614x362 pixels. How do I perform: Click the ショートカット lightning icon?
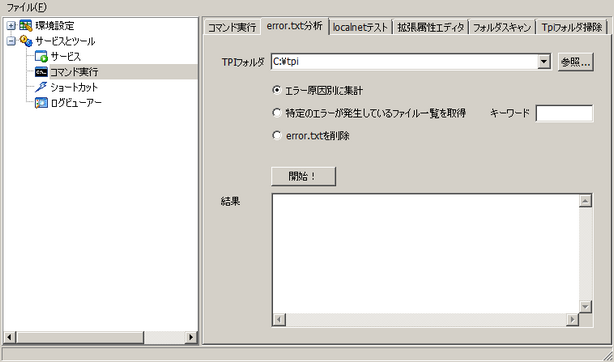tap(41, 87)
